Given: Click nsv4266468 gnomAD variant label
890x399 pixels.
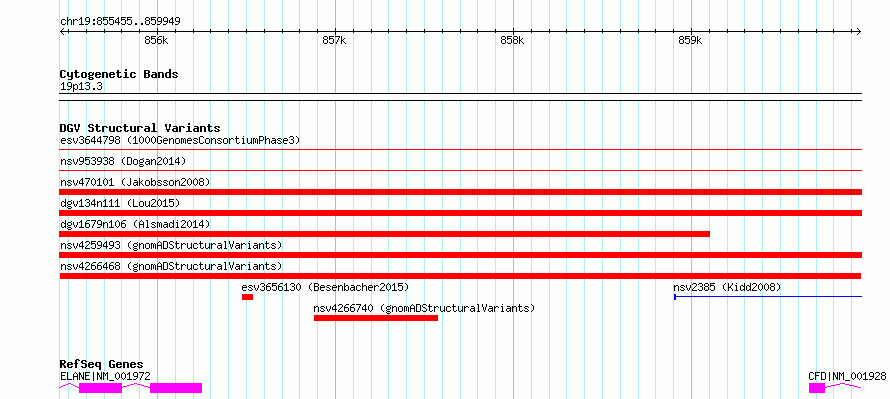Looking at the screenshot, I should [171, 266].
